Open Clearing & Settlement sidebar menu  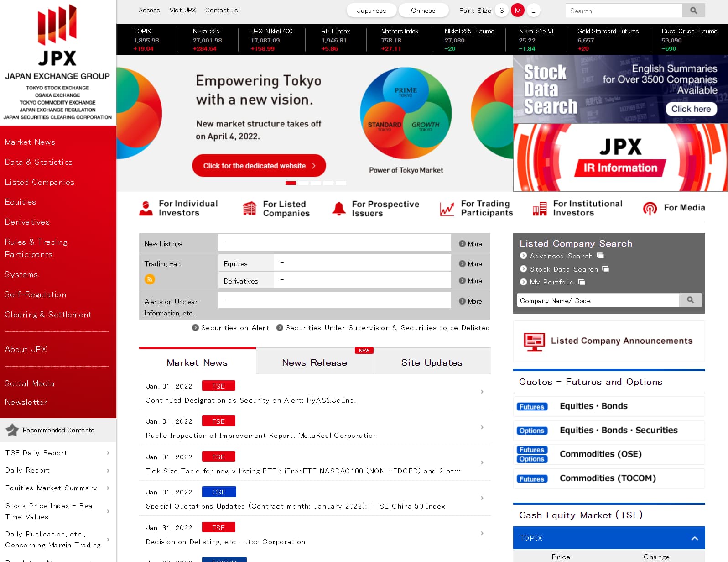48,315
